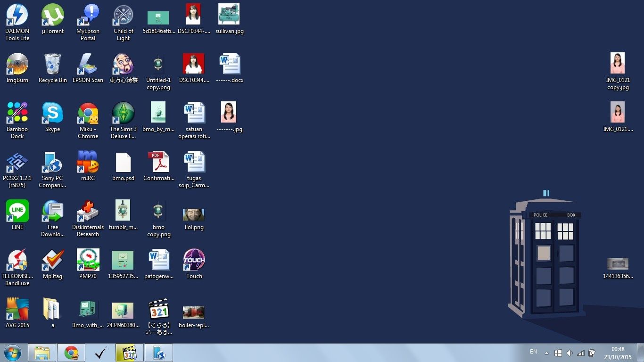This screenshot has height=362, width=644.
Task: Open DAEMON Tools Lite shortcut
Action: (17, 22)
